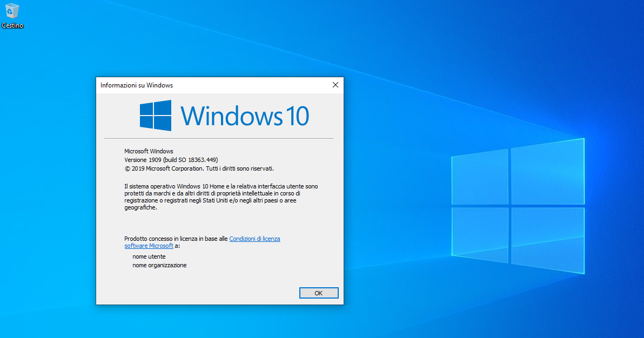Click the OK button in the dialog
The height and width of the screenshot is (338, 644).
pos(319,293)
